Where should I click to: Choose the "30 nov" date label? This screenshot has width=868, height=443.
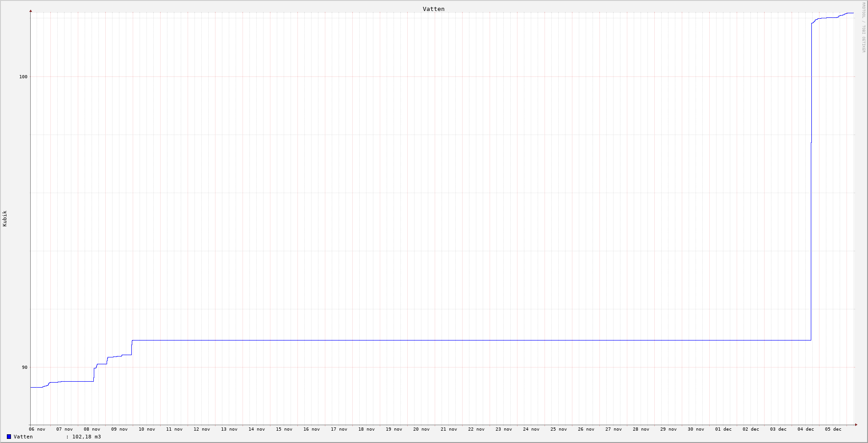pyautogui.click(x=696, y=429)
